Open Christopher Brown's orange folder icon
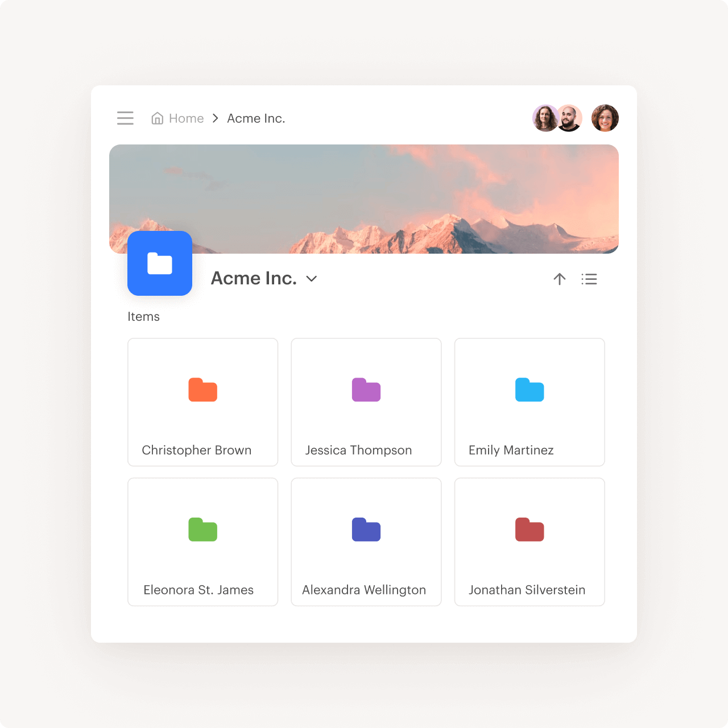 pyautogui.click(x=202, y=390)
